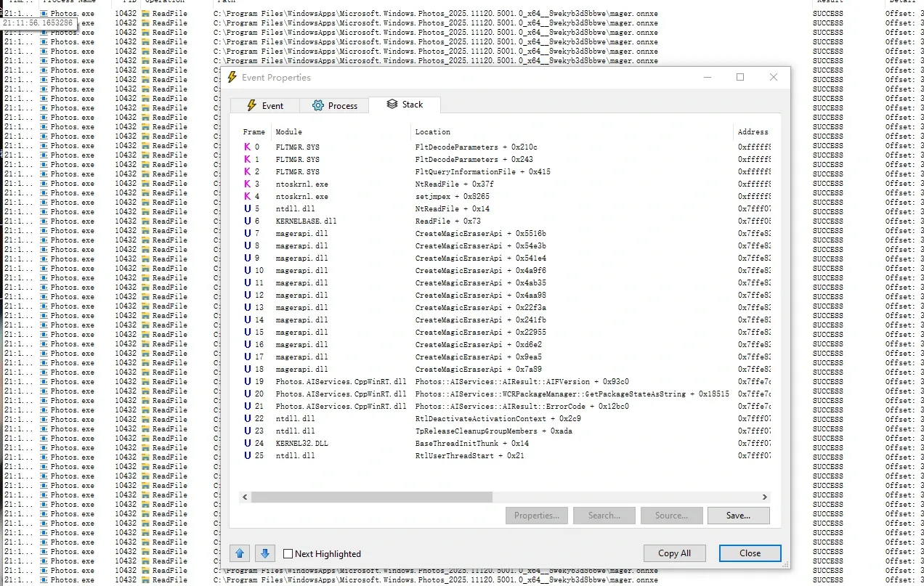The height and width of the screenshot is (586, 924).
Task: Select 'BaseThreadInitThunk + 0x14' location
Action: 471,444
